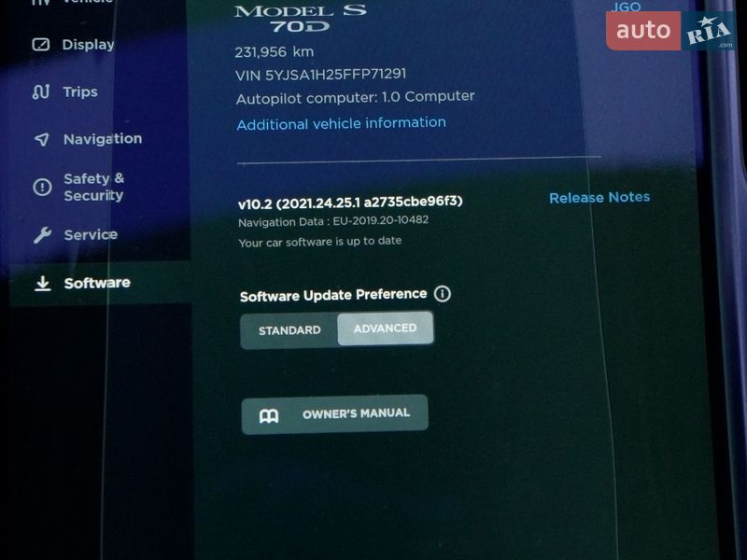The height and width of the screenshot is (560, 747).
Task: Open the Display settings label
Action: tap(89, 45)
